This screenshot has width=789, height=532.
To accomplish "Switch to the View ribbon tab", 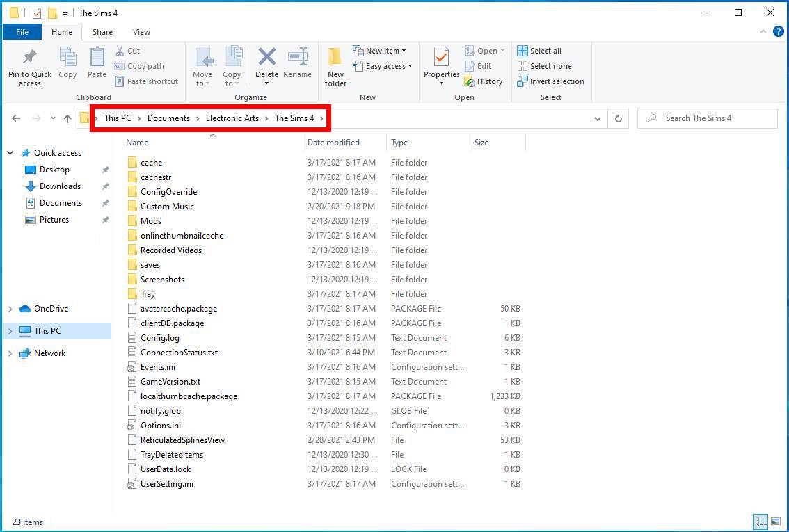I will click(141, 32).
